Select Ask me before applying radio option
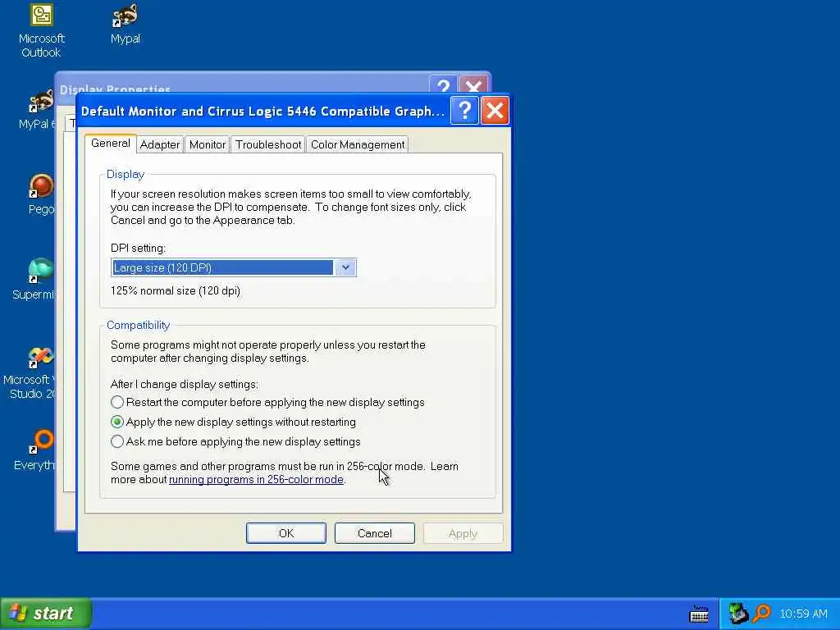The image size is (840, 630). point(235,442)
